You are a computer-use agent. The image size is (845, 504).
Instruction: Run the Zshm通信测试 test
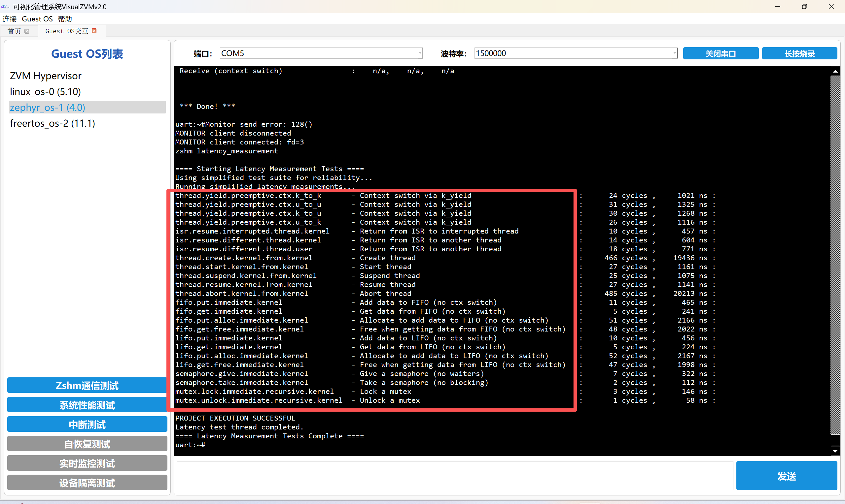(x=87, y=386)
